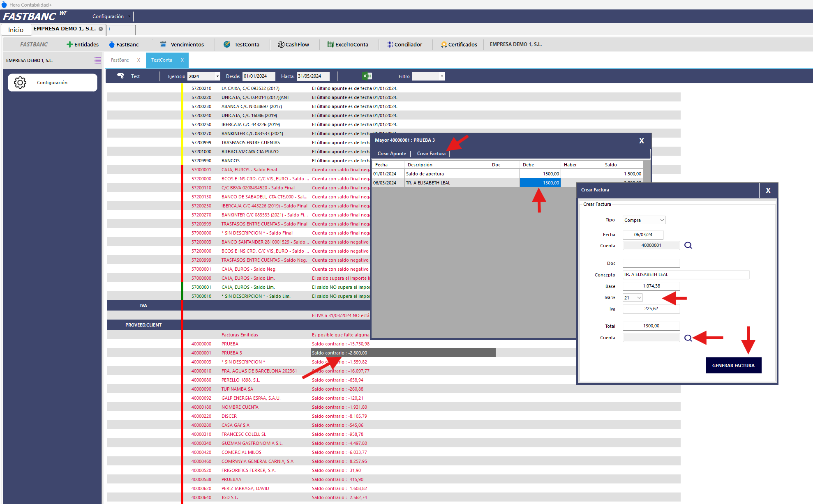Viewport: 813px width, 504px height.
Task: Search for the invoice Cuenta 40000001
Action: pyautogui.click(x=688, y=246)
